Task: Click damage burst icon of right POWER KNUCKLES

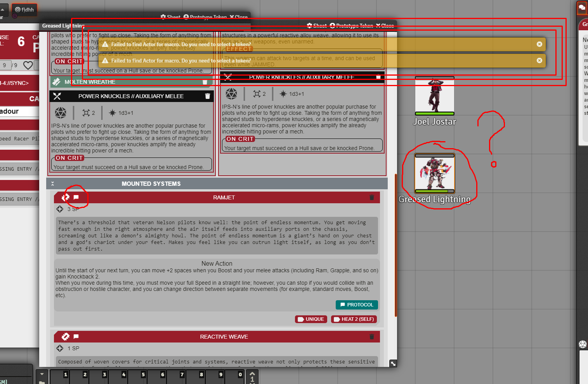Action: 283,94
